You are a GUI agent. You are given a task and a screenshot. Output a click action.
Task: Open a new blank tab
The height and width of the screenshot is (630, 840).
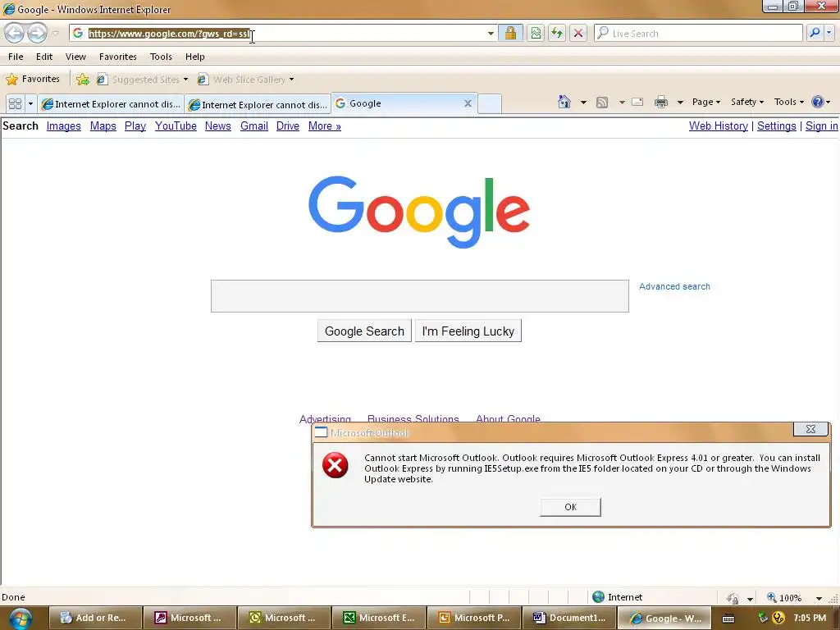point(490,104)
